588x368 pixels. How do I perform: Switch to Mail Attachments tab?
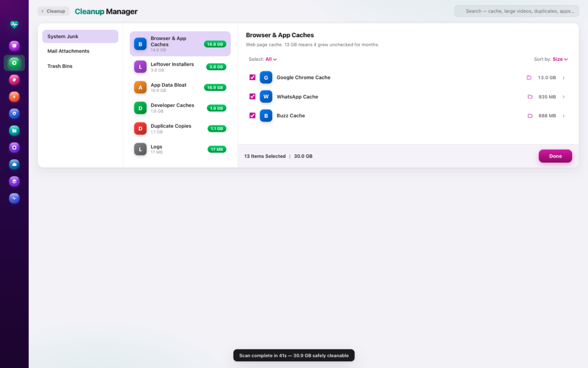80,51
